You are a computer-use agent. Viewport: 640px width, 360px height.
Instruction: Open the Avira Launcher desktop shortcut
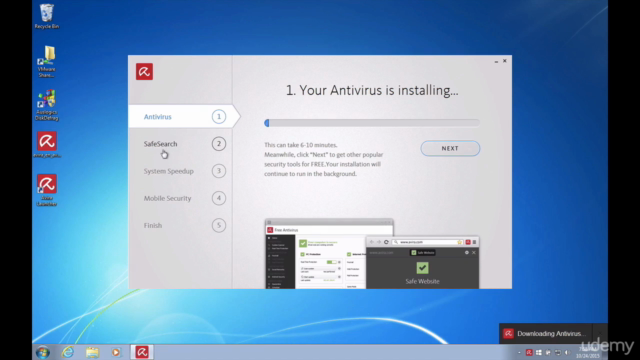point(47,190)
